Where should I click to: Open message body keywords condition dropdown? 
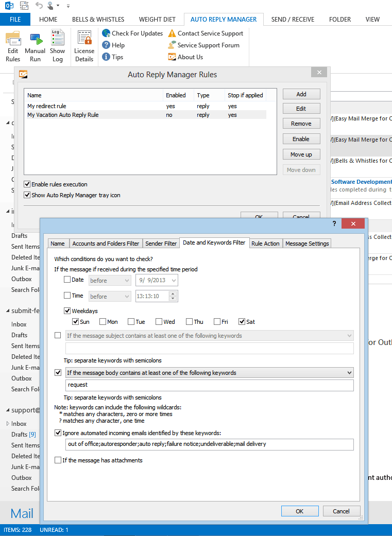click(350, 373)
